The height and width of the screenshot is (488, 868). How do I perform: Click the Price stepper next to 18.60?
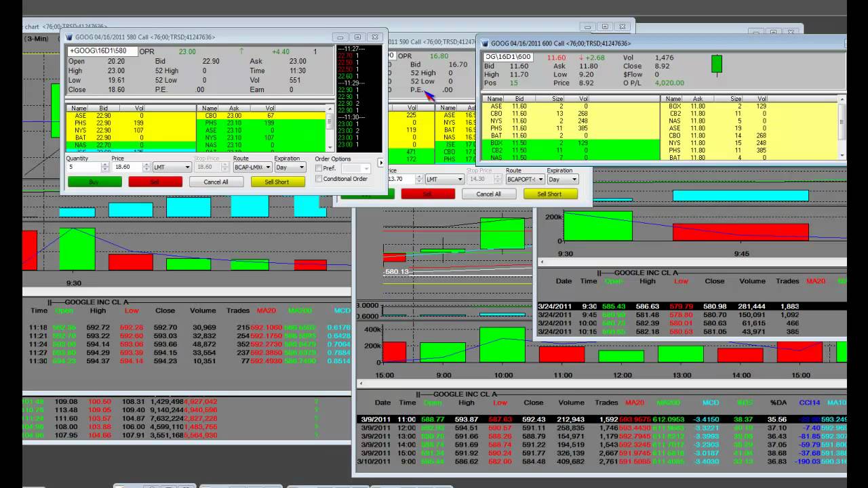coord(147,167)
